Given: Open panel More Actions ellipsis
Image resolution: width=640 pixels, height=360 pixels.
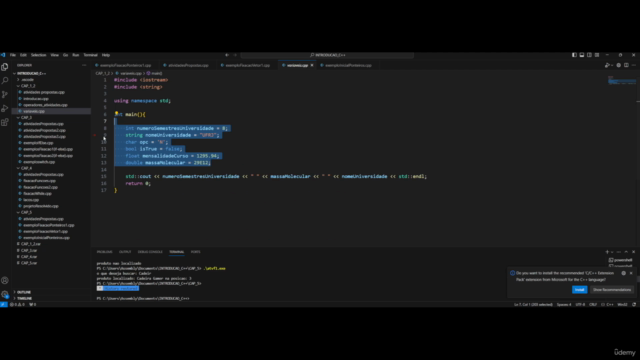Looking at the screenshot, I should click(619, 252).
